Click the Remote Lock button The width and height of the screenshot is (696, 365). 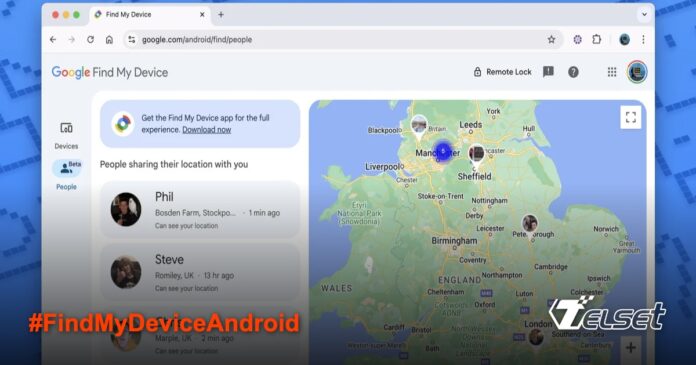click(x=502, y=72)
